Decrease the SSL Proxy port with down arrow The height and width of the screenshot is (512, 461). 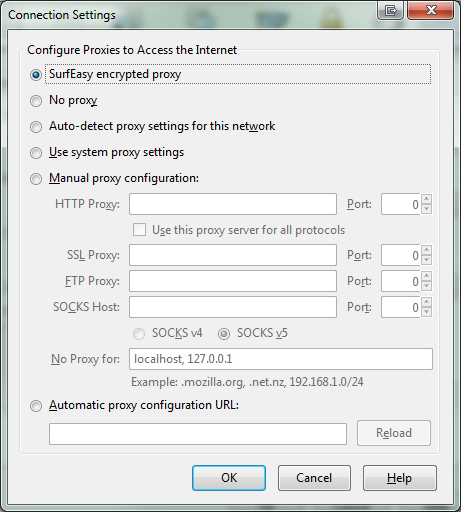point(427,260)
